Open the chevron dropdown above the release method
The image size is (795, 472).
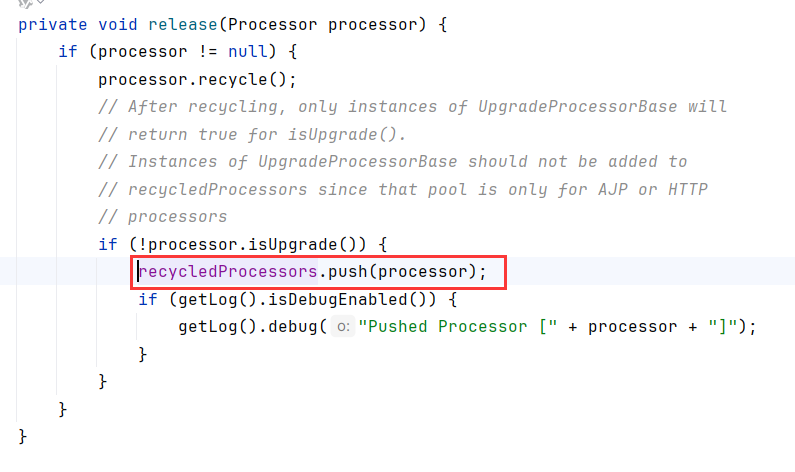tap(41, 2)
